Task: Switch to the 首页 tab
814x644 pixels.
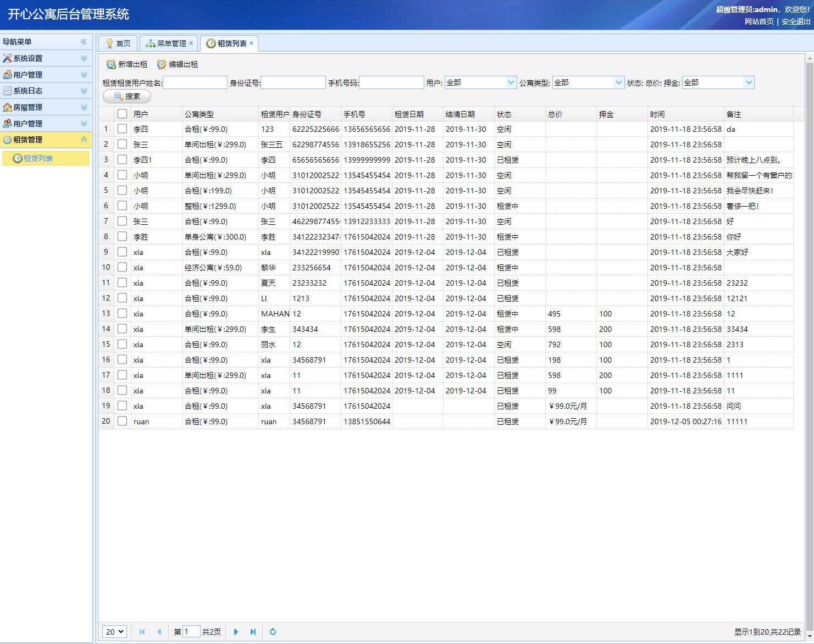Action: (x=118, y=43)
